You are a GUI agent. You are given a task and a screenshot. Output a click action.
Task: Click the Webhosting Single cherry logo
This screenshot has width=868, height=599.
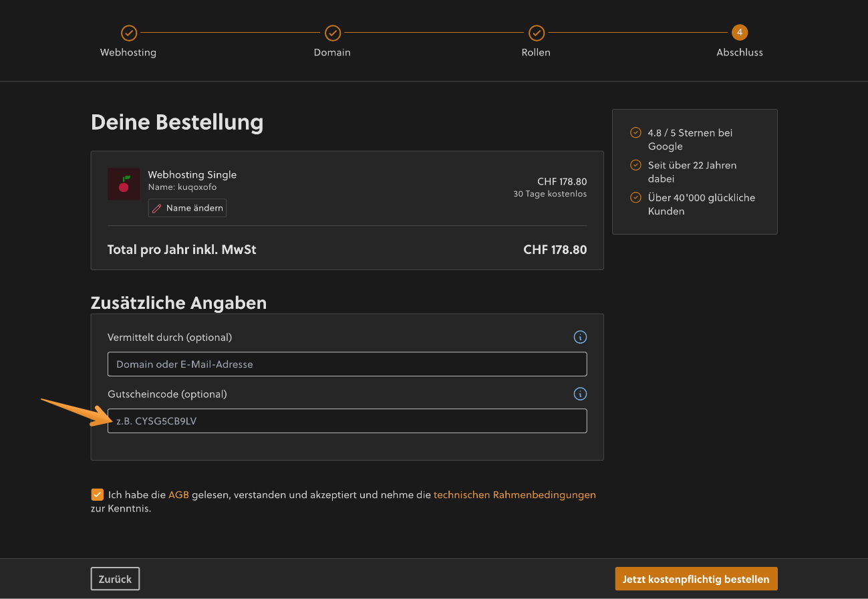(x=124, y=184)
